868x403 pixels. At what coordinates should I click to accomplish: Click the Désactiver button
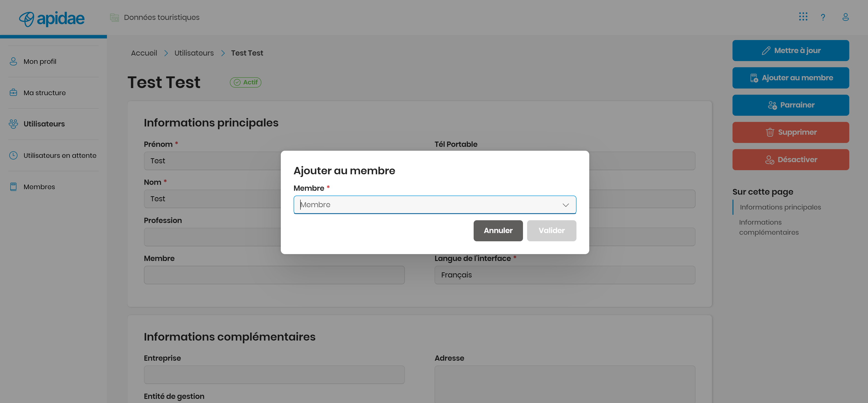(x=791, y=160)
